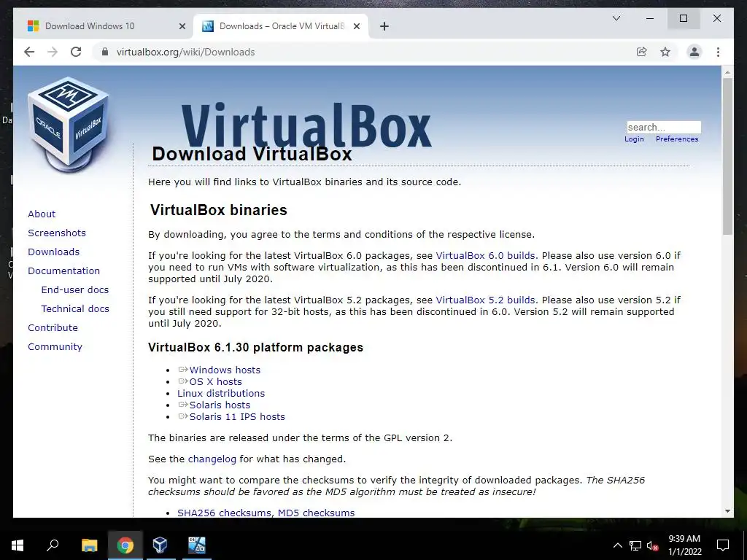
Task: Download the Solaris hosts package
Action: click(220, 405)
